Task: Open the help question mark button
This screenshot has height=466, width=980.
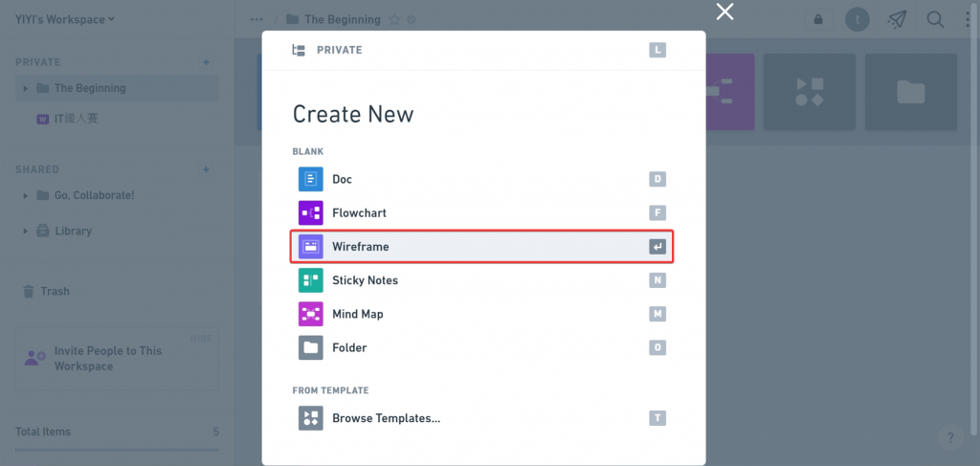Action: pyautogui.click(x=950, y=437)
